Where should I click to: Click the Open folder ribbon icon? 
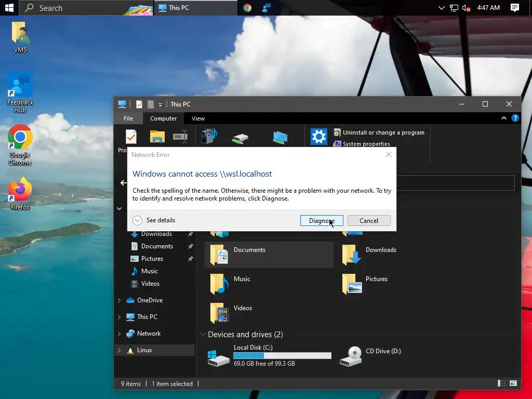pyautogui.click(x=157, y=137)
